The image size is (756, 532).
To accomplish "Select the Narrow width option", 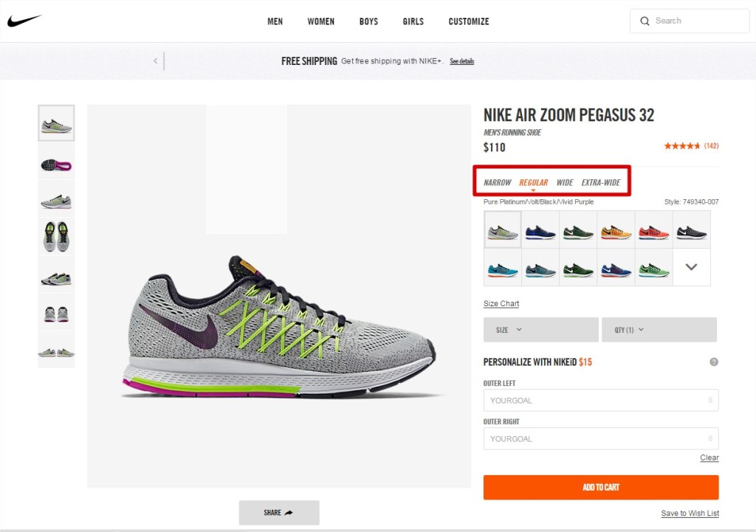I will pos(498,183).
